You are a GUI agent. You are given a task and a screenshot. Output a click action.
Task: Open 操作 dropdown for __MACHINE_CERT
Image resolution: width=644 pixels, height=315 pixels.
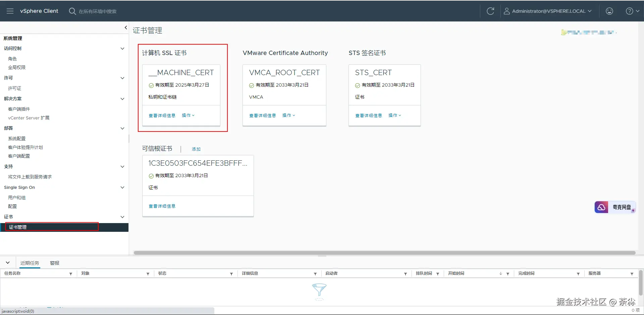point(188,115)
